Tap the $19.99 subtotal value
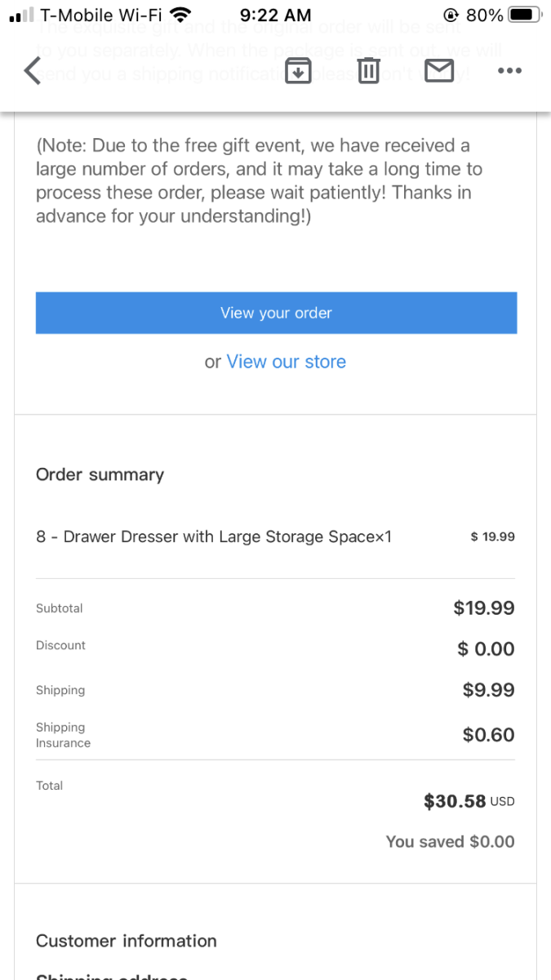Screen dimensions: 551x980 484,608
